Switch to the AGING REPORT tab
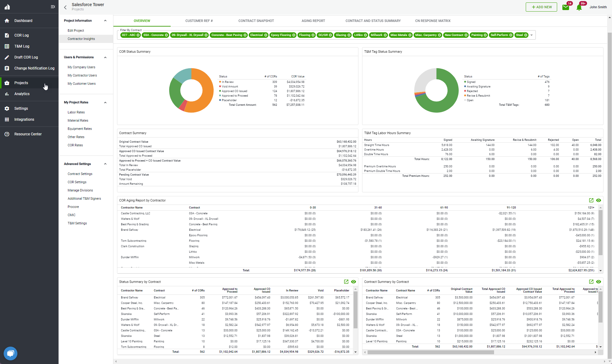Viewport: 612px width, 364px height. tap(313, 21)
